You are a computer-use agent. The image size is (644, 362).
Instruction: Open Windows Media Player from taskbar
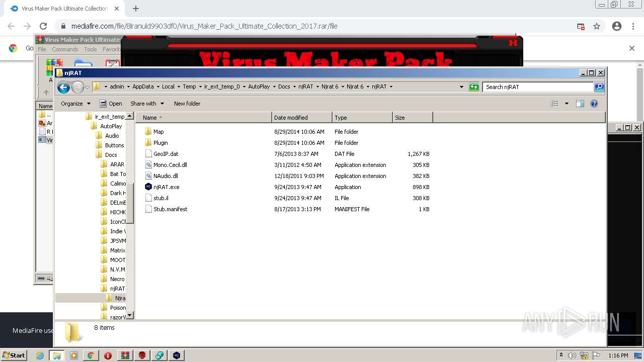[73, 355]
